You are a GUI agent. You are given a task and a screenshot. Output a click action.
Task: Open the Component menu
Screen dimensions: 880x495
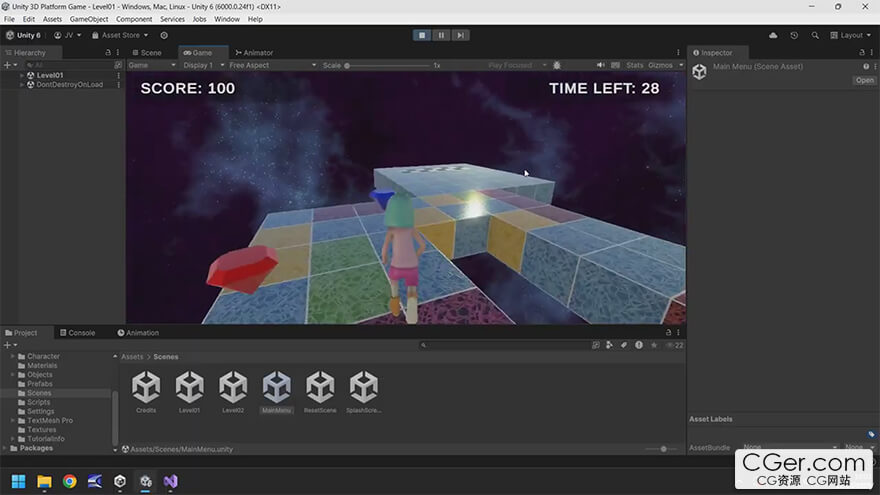tap(134, 19)
